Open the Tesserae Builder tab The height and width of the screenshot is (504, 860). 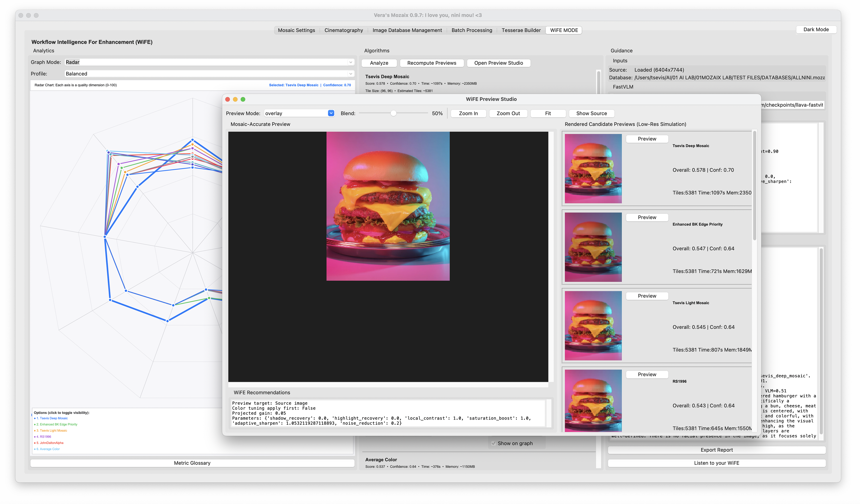(521, 30)
